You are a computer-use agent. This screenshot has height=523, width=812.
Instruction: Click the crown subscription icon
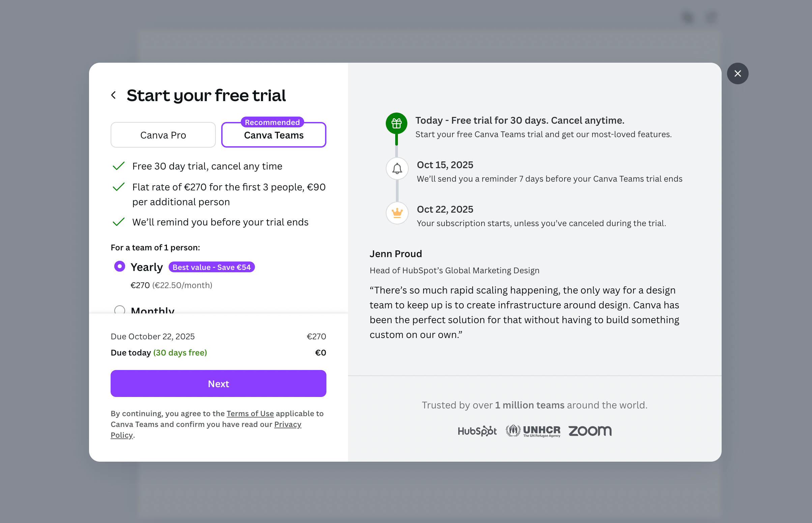(x=397, y=213)
